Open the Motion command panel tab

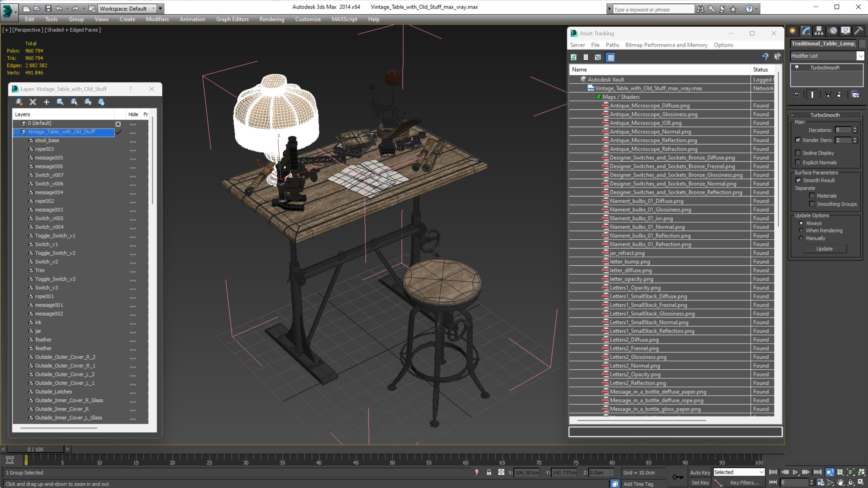click(x=833, y=31)
